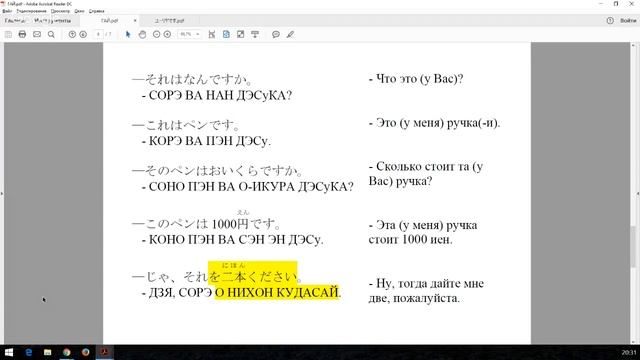This screenshot has width=640, height=360.
Task: Open the Файл menu
Action: point(7,11)
